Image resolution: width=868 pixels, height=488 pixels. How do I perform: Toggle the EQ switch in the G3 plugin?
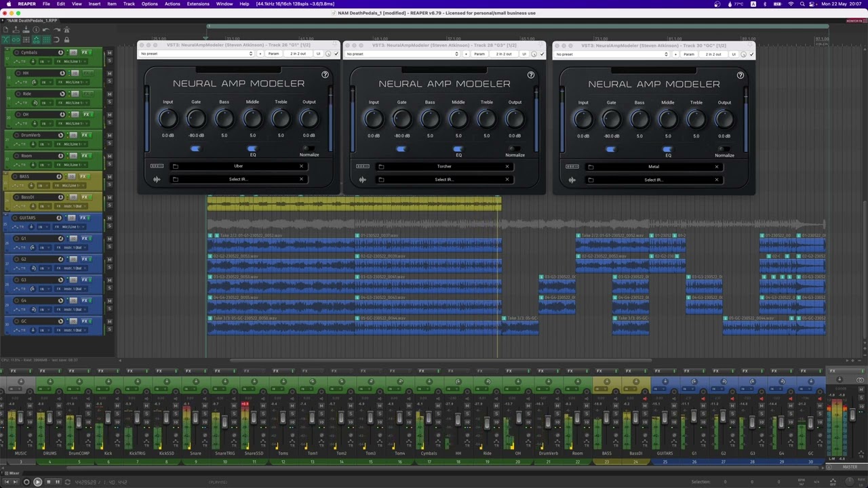[458, 148]
